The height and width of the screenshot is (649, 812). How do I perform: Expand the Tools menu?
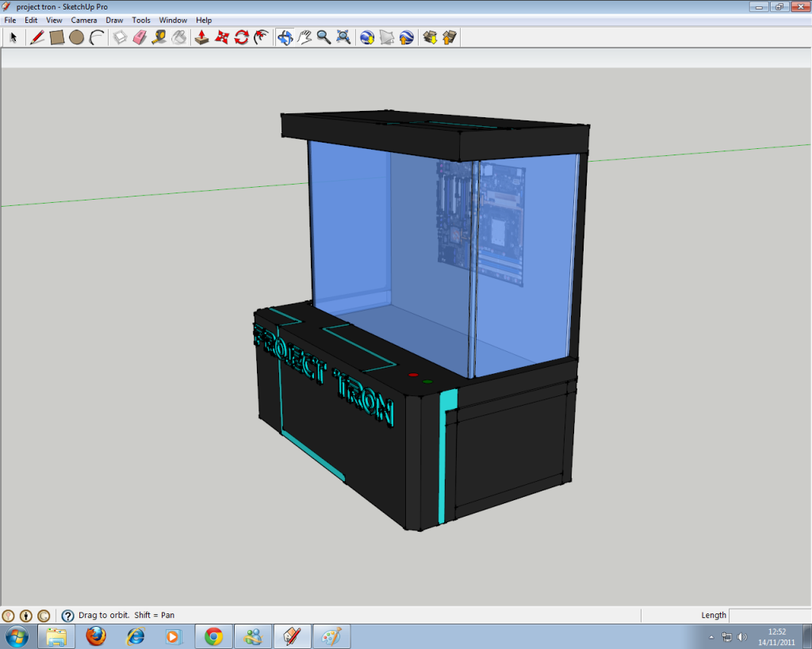point(141,20)
